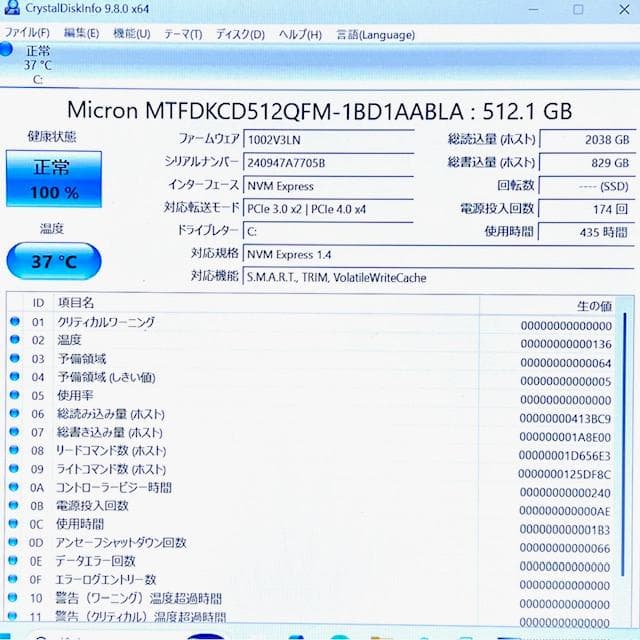Click the total host reads value 2038 GB

point(587,140)
